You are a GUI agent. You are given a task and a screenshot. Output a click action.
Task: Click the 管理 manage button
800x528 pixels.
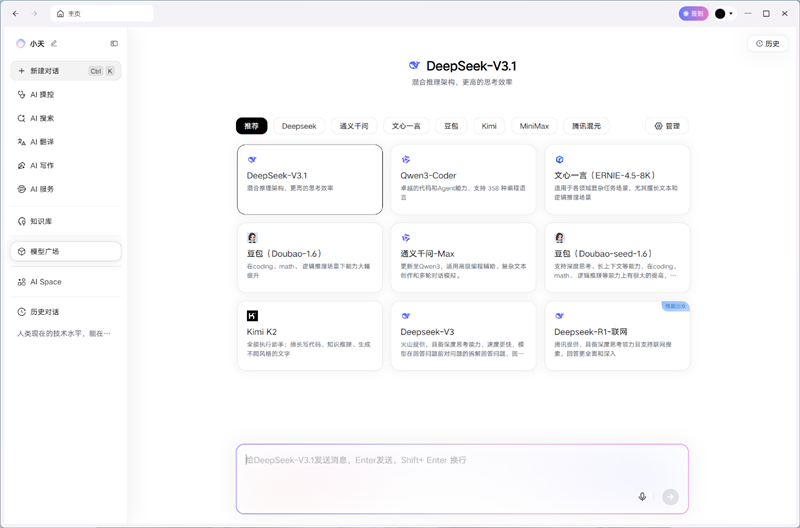tap(667, 126)
